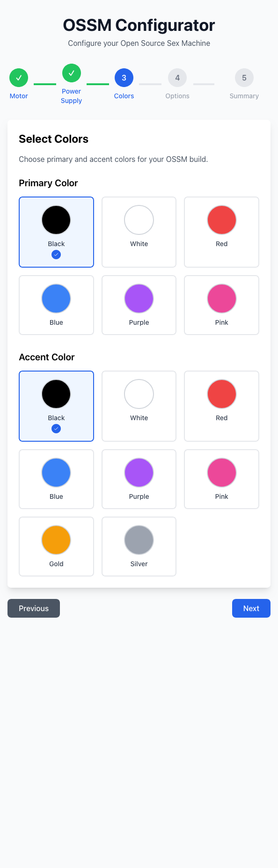Image resolution: width=278 pixels, height=868 pixels.
Task: Click the Blue accent color swatch
Action: (x=56, y=472)
